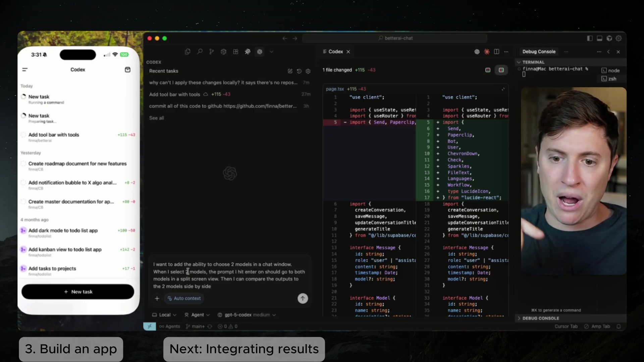This screenshot has width=644, height=362.
Task: Start a new Codex task with compose icon
Action: pyautogui.click(x=290, y=71)
